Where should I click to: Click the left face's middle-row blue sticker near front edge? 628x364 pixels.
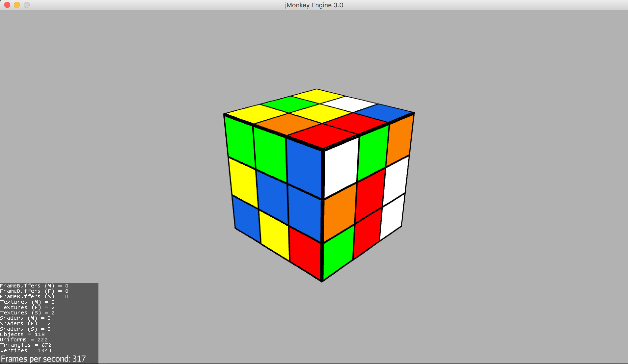coord(305,213)
